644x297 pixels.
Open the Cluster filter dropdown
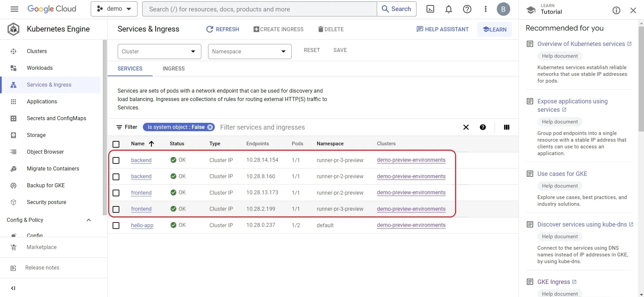tap(159, 51)
